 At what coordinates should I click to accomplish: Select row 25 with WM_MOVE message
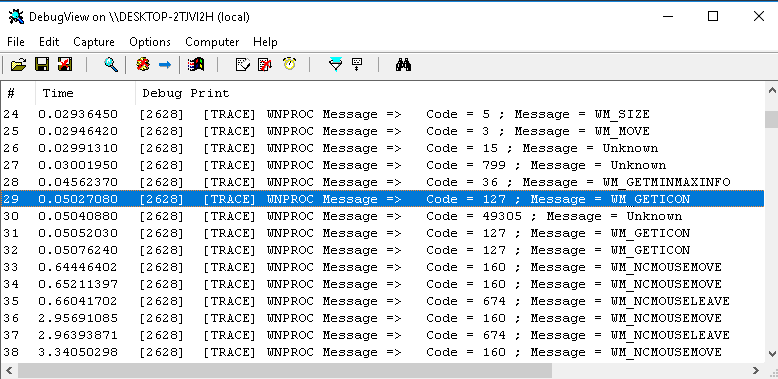coord(382,131)
